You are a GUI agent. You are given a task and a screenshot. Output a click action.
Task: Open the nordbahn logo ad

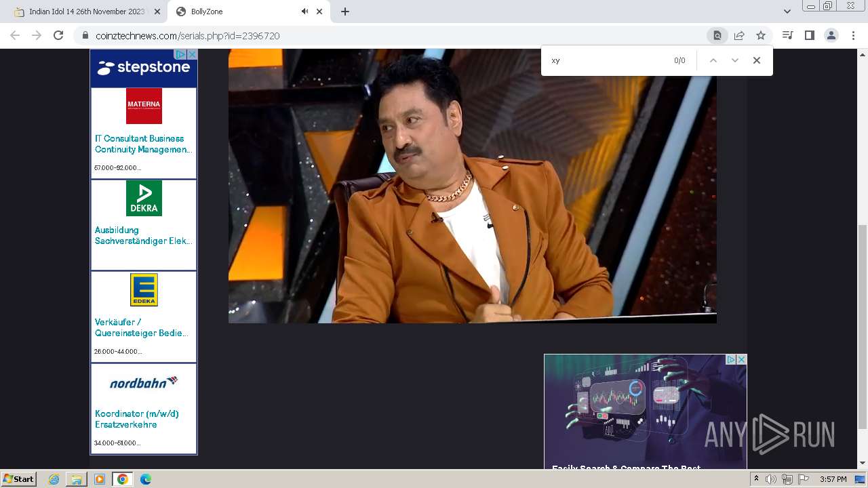coord(144,382)
